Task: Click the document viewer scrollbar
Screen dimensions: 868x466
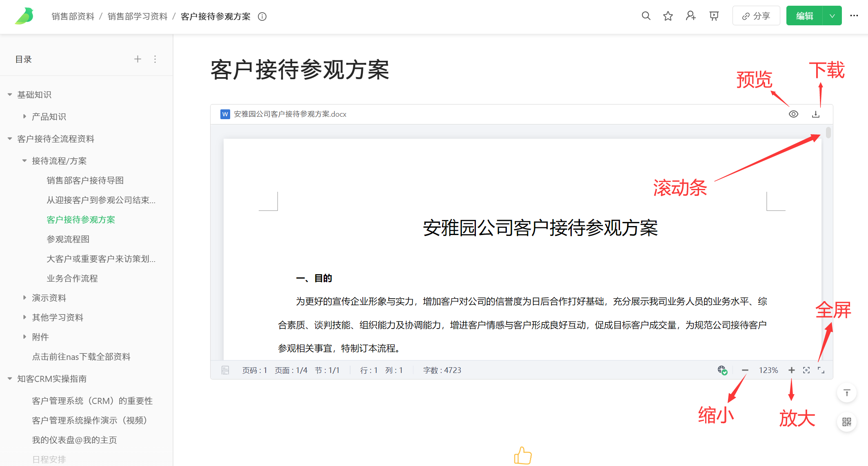Action: 828,132
